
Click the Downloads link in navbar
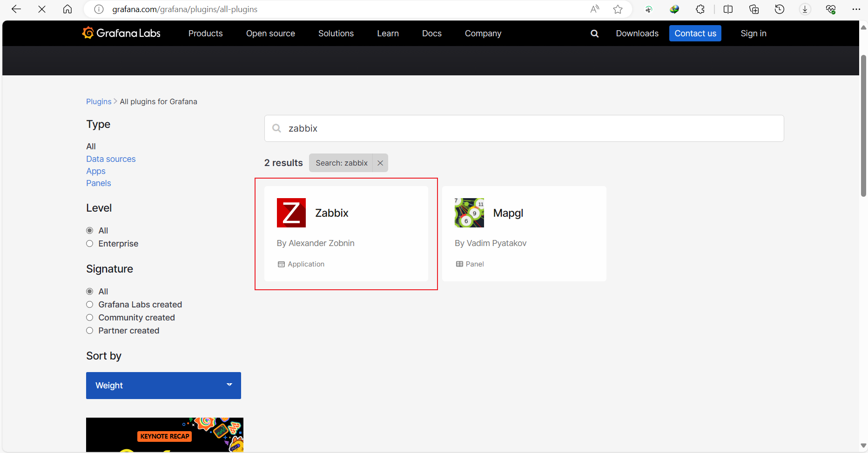tap(637, 33)
